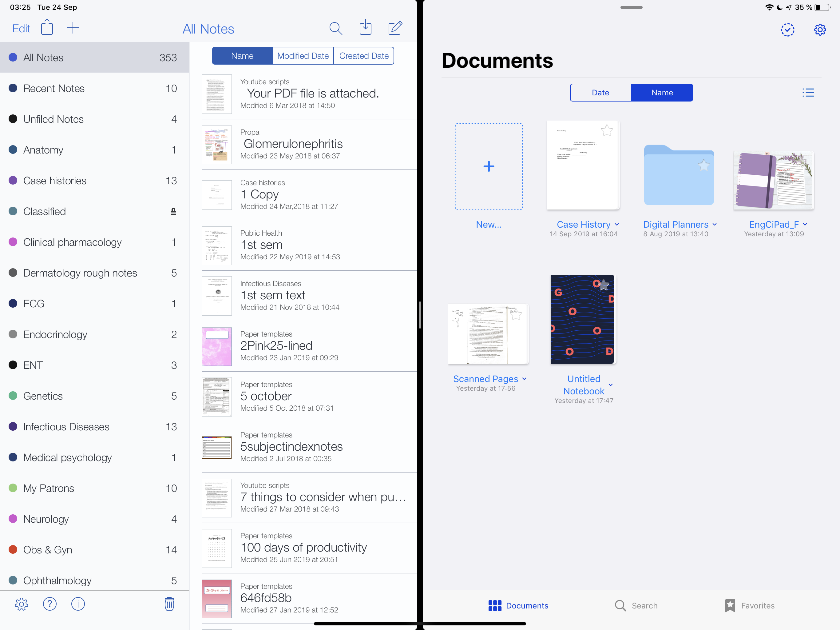Screen dimensions: 840x630
Task: Click New document button in Documents
Action: click(489, 167)
